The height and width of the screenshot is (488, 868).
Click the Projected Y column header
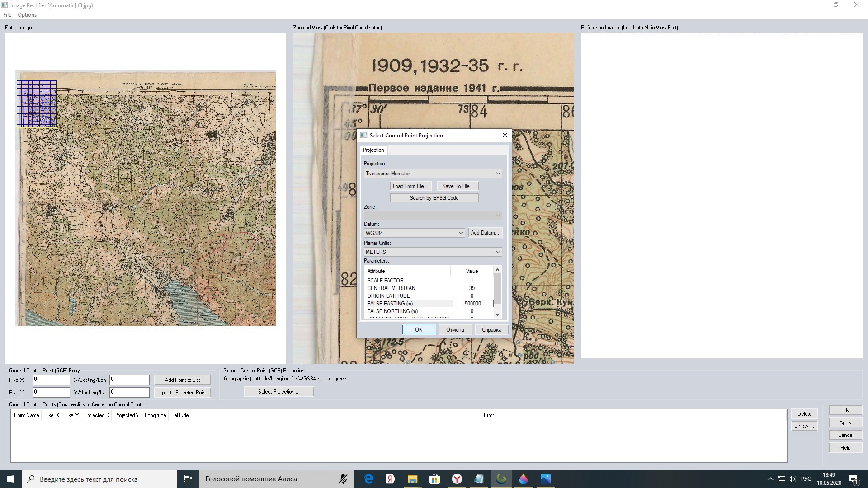[127, 415]
